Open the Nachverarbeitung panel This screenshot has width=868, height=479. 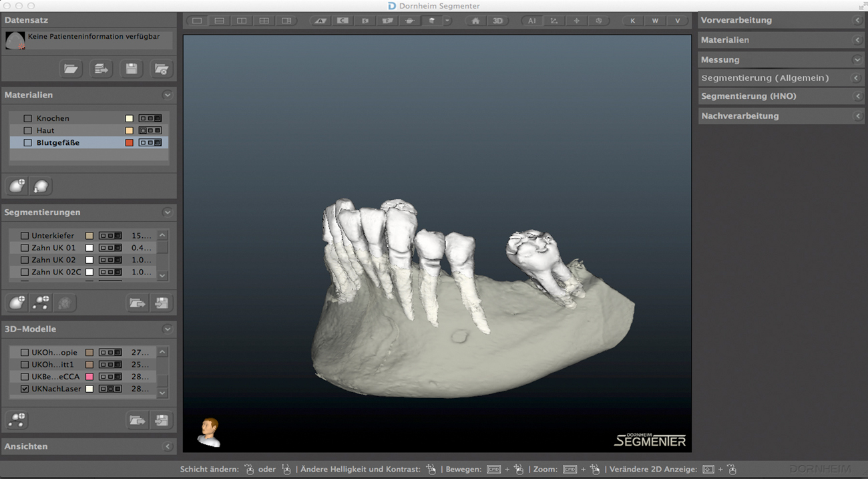pyautogui.click(x=857, y=116)
